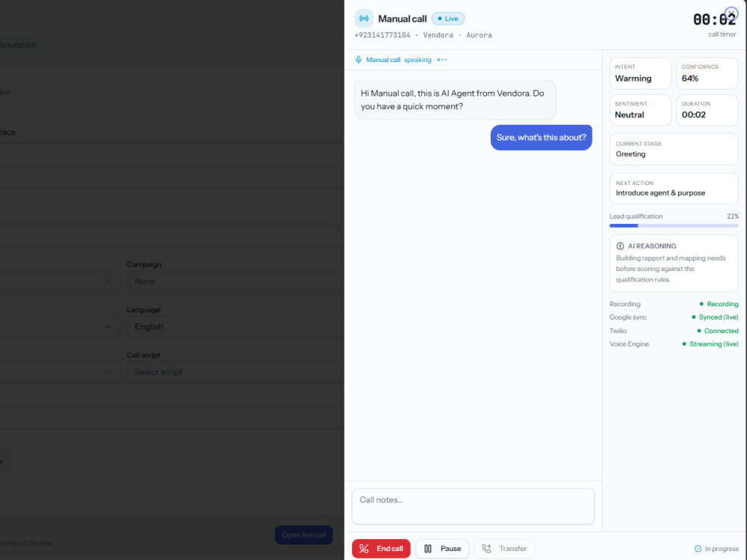
Task: Expand the dropdown chevron left of Language
Action: tap(107, 327)
